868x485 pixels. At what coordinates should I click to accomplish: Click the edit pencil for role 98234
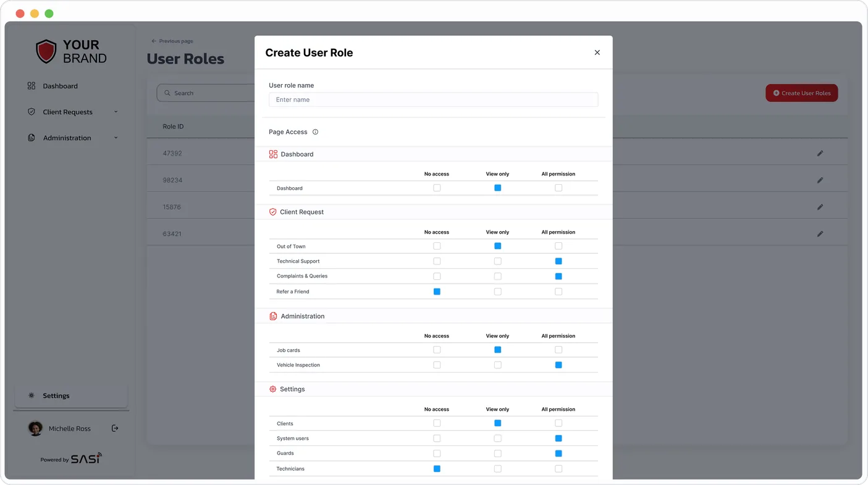tap(820, 180)
